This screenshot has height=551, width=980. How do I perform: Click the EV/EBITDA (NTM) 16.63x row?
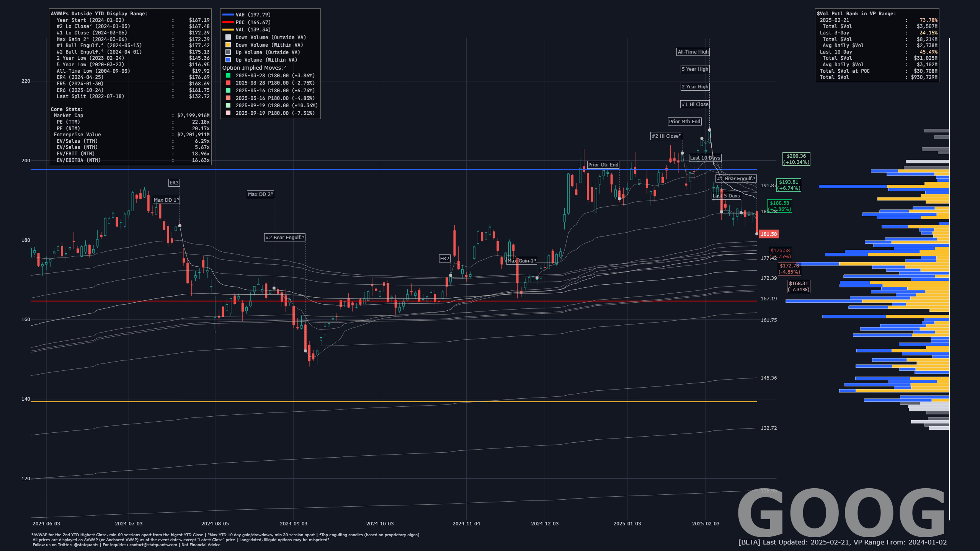[133, 160]
